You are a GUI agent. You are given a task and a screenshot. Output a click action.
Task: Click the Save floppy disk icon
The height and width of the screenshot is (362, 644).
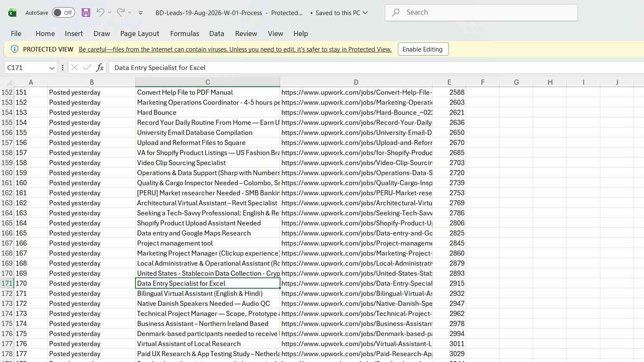tap(86, 13)
